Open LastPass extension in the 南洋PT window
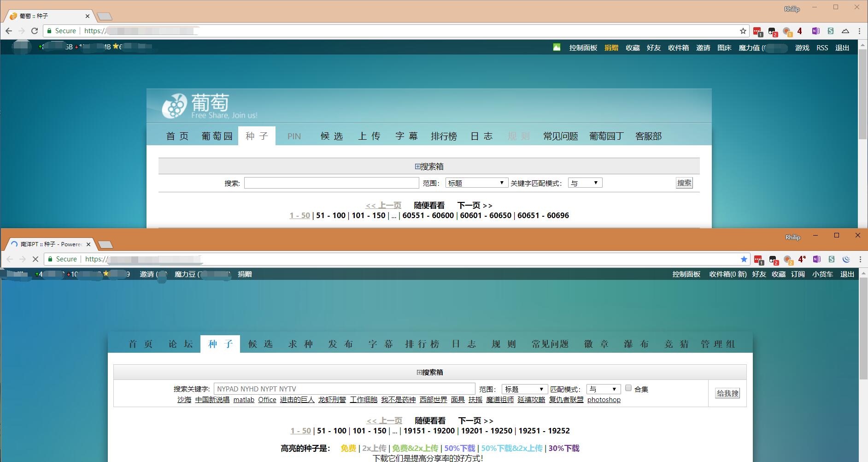 (x=759, y=260)
